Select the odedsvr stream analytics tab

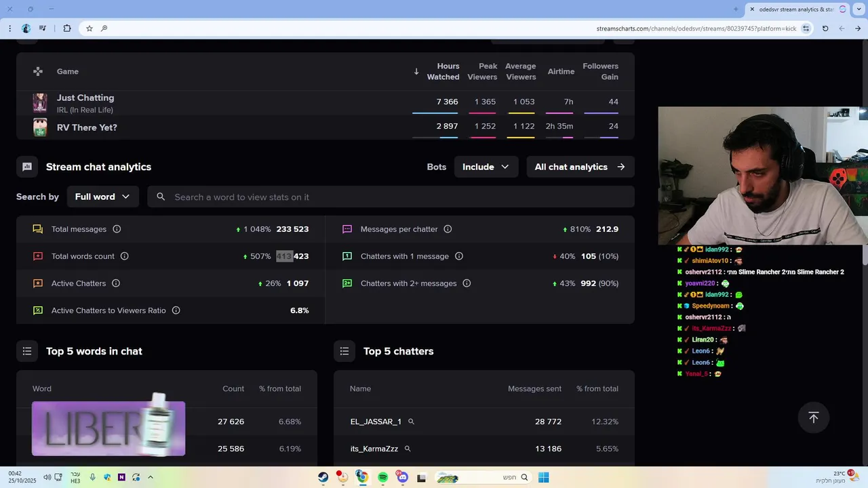[x=796, y=9]
